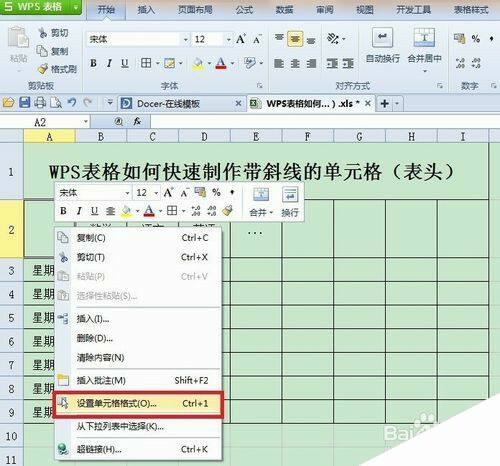Click the bottom align icon

[311, 40]
